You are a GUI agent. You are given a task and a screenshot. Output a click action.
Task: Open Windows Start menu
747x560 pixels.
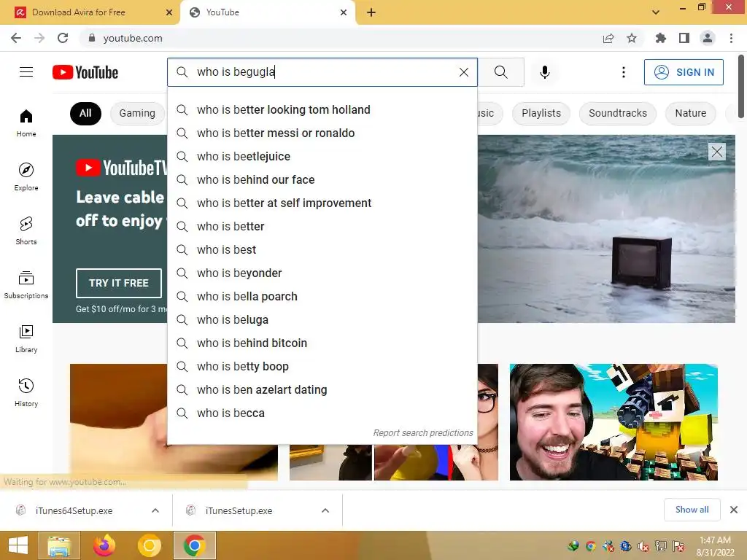(18, 545)
